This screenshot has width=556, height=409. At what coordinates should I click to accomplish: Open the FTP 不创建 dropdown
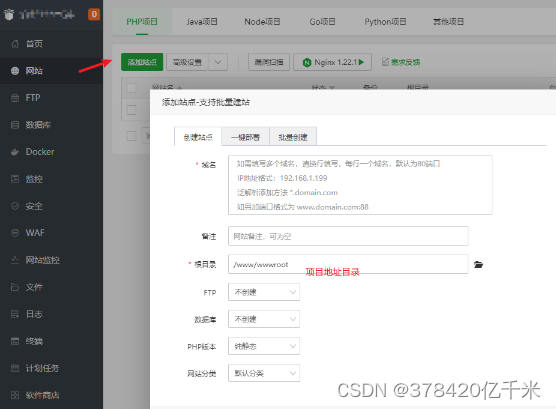click(264, 292)
